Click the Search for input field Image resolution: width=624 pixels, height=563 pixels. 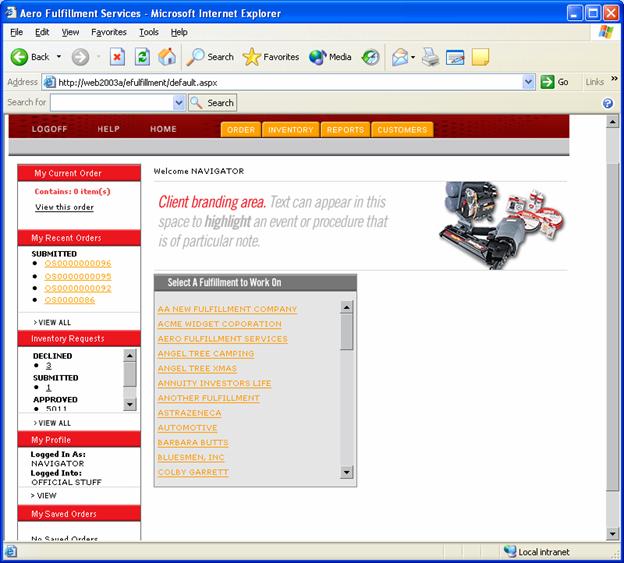coord(112,103)
